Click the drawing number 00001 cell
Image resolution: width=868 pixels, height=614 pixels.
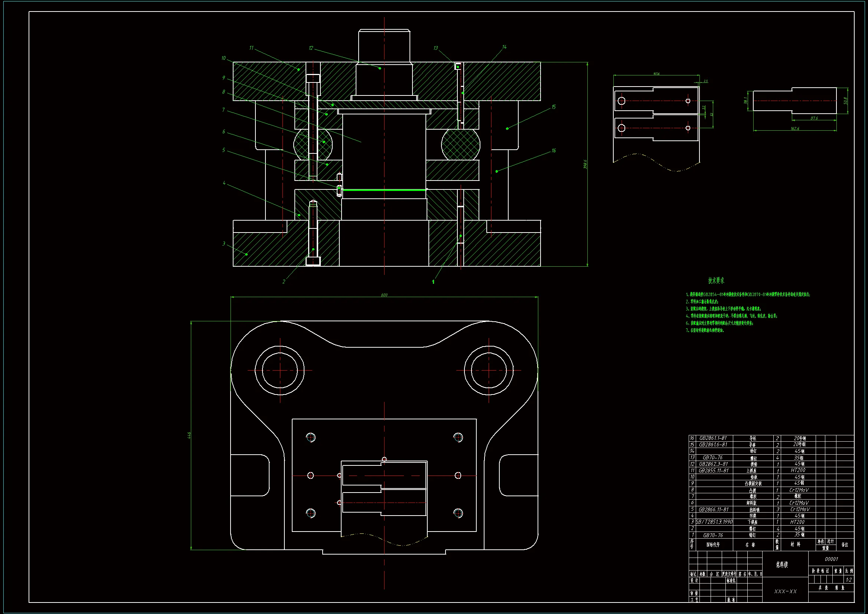831,559
